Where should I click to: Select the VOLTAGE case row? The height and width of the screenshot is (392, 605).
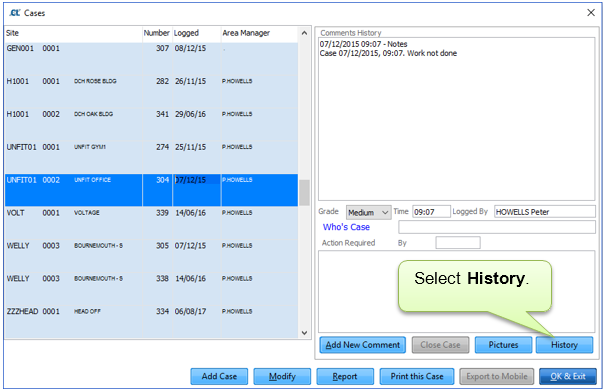[151, 223]
